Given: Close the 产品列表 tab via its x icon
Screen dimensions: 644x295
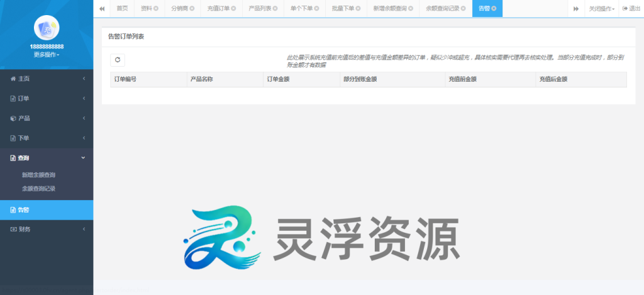Looking at the screenshot, I should 275,9.
